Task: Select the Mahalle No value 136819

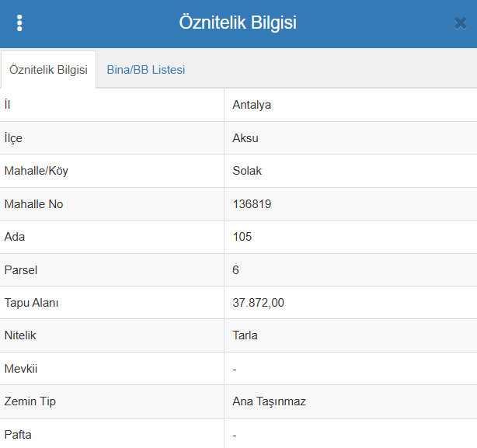Action: (252, 204)
